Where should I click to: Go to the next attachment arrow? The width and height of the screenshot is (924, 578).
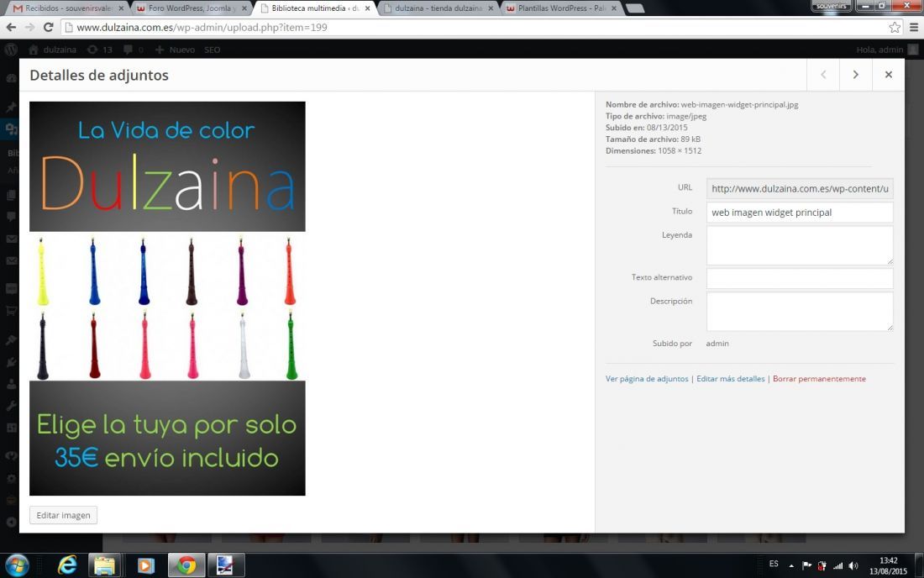[x=856, y=75]
